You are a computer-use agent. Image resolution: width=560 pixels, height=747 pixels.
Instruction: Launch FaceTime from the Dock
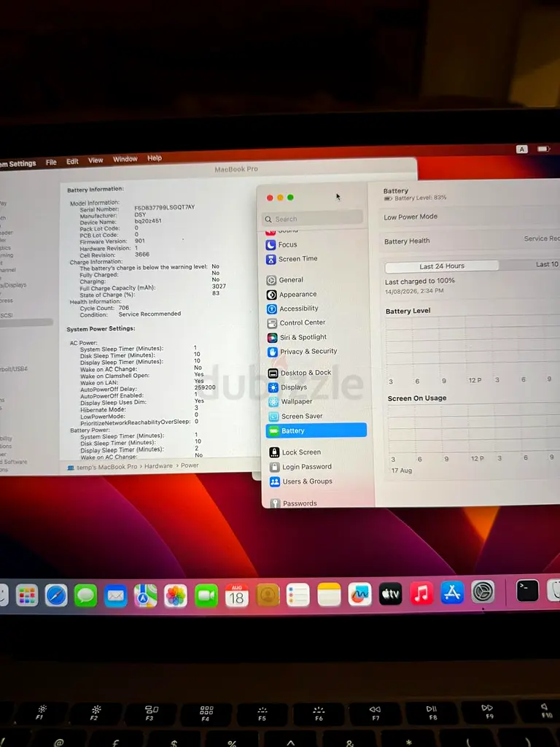tap(206, 595)
